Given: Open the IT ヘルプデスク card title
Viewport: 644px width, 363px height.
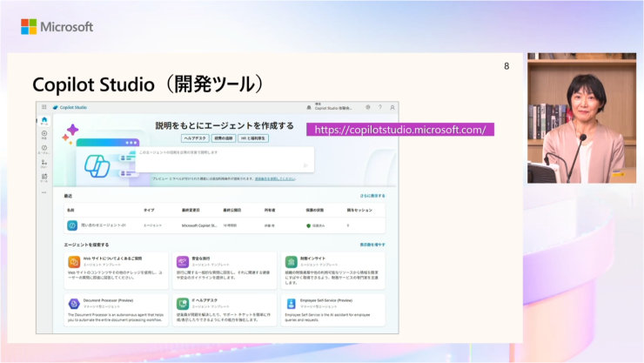Looking at the screenshot, I should point(205,300).
